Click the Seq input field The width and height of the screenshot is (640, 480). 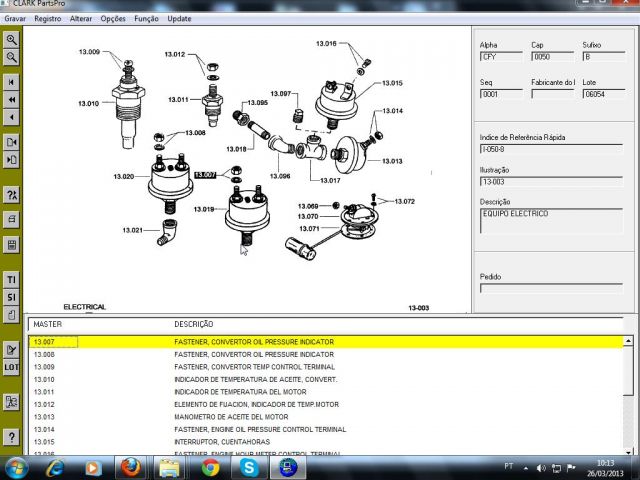click(501, 94)
